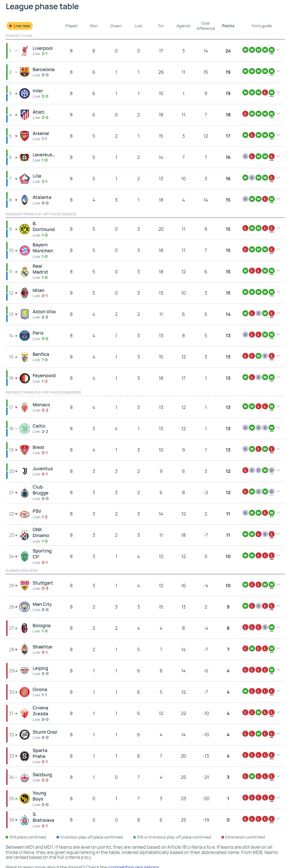Click Liverpool's latest green W form badge
Screen dimensions: 291x868
[271, 50]
